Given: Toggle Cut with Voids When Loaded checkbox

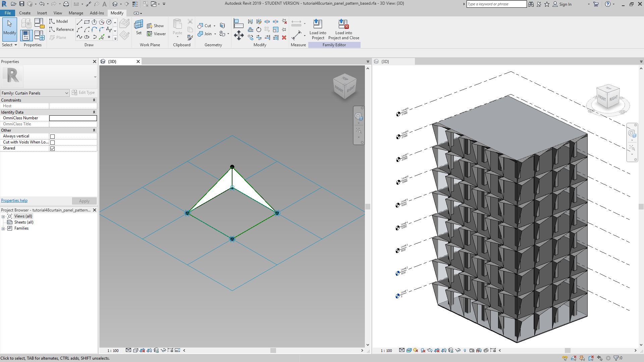Looking at the screenshot, I should 52,142.
